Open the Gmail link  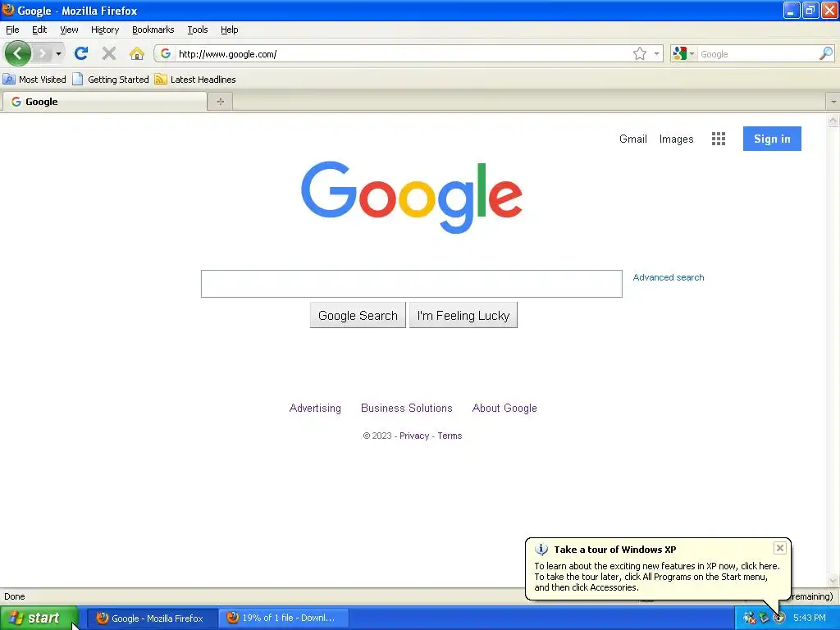click(x=632, y=139)
